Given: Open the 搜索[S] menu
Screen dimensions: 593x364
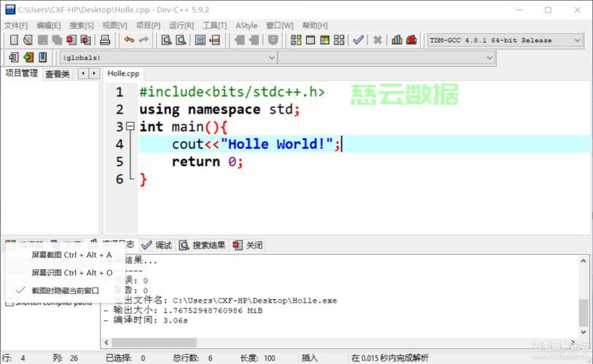Looking at the screenshot, I should [82, 25].
